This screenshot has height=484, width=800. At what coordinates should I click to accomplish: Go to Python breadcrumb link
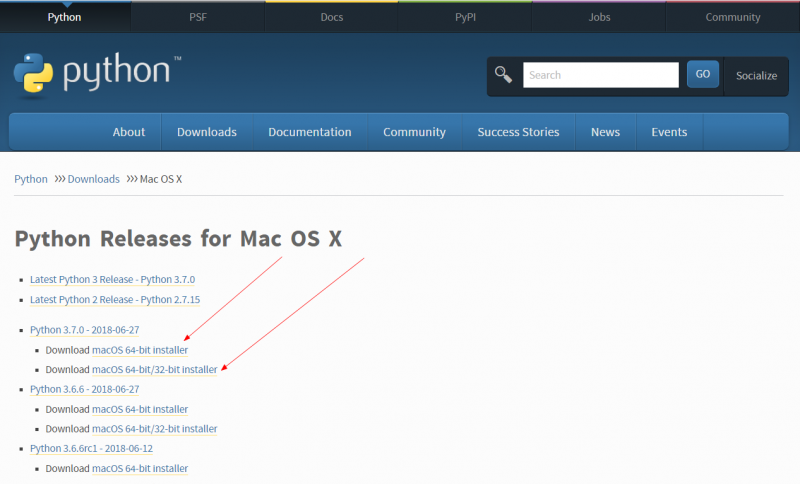click(31, 179)
